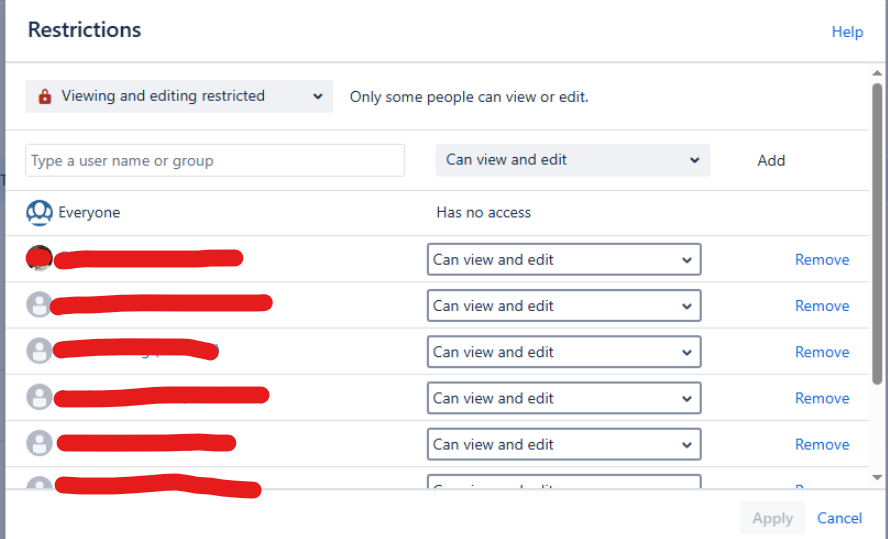The height and width of the screenshot is (539, 888).
Task: Click the first user's photo avatar
Action: 39,258
